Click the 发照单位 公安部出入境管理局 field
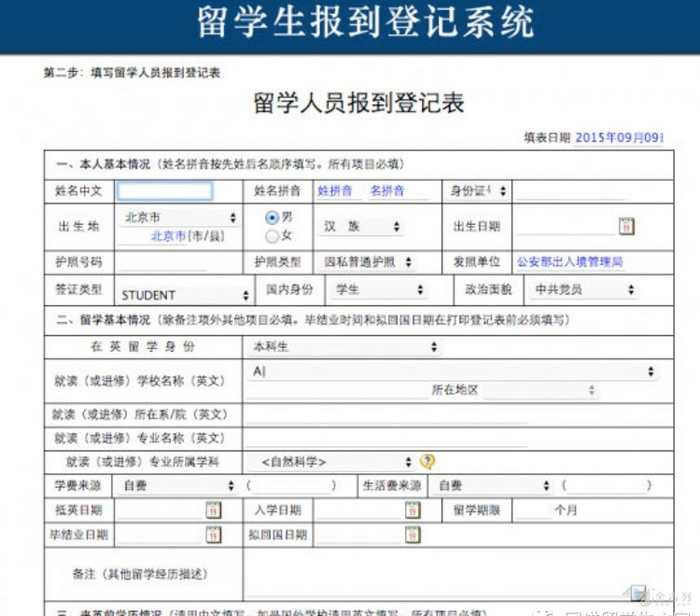Screen dimensions: 700x616 coord(569,262)
